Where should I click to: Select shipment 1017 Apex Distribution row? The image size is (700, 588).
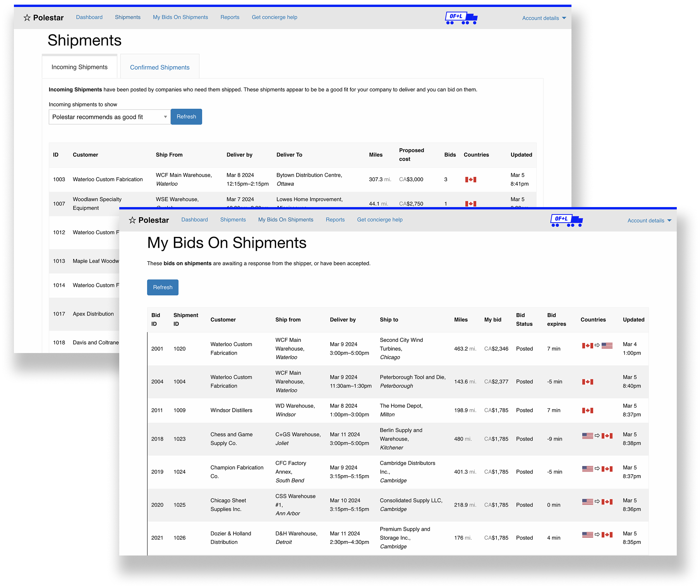pyautogui.click(x=84, y=314)
